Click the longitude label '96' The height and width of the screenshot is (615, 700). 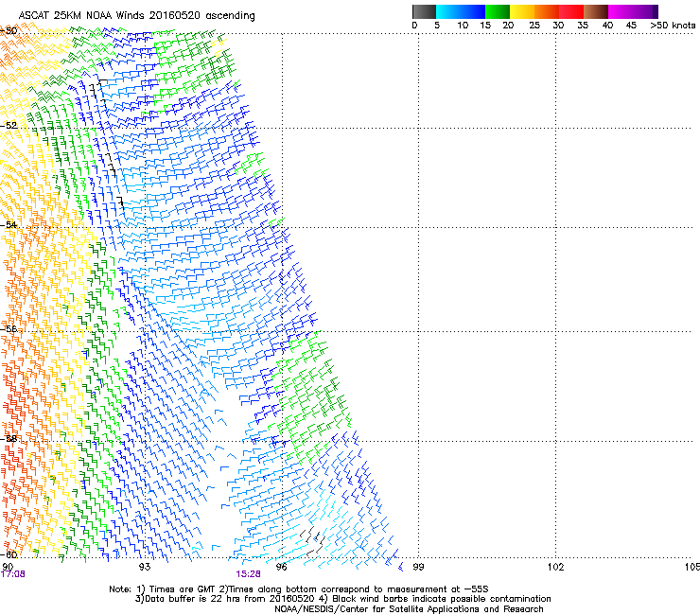(282, 567)
